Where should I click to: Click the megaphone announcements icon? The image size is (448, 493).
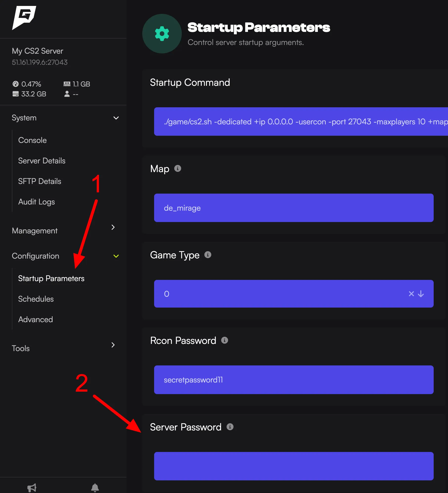click(x=32, y=487)
